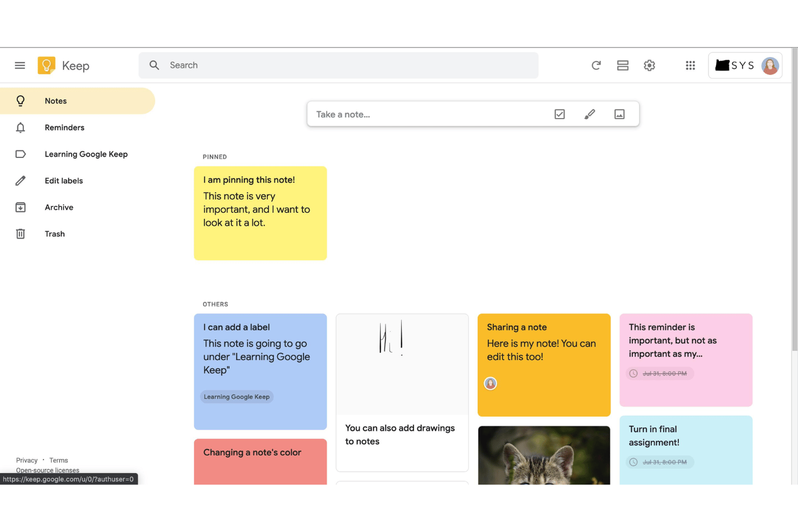The image size is (798, 532).
Task: Click reminder chip on pink reminder note
Action: click(660, 374)
